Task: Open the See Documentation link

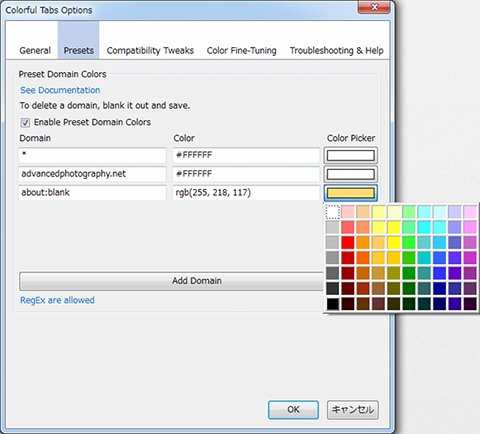Action: [x=60, y=90]
